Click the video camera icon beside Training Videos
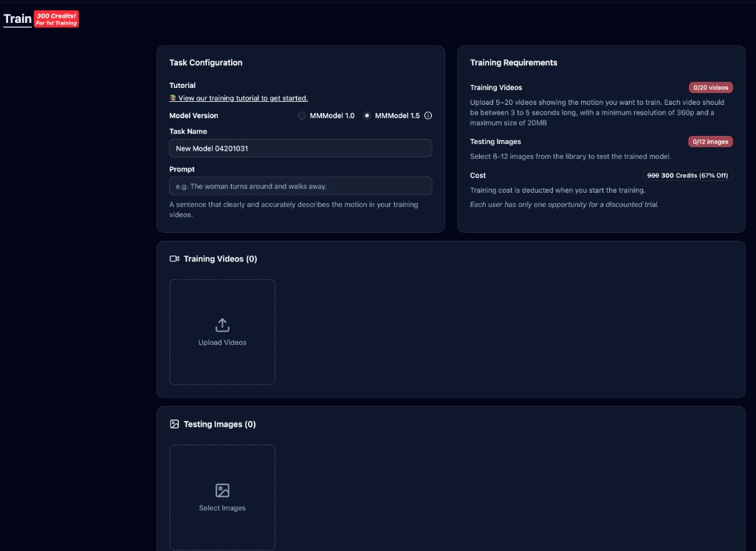The image size is (756, 551). pos(174,259)
